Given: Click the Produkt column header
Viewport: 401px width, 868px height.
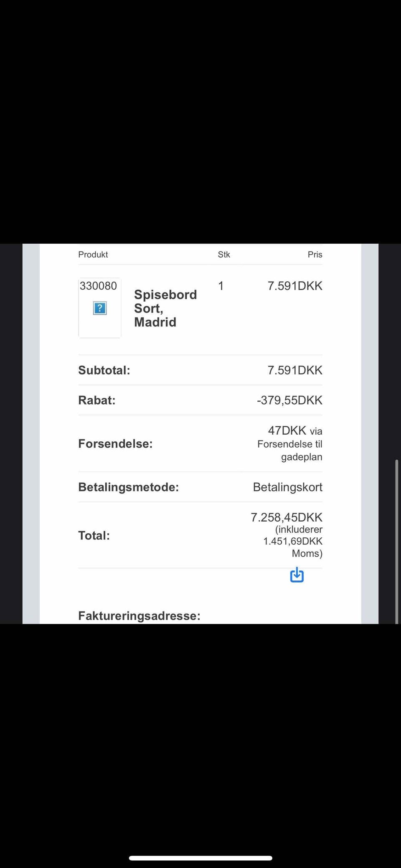Looking at the screenshot, I should tap(93, 255).
